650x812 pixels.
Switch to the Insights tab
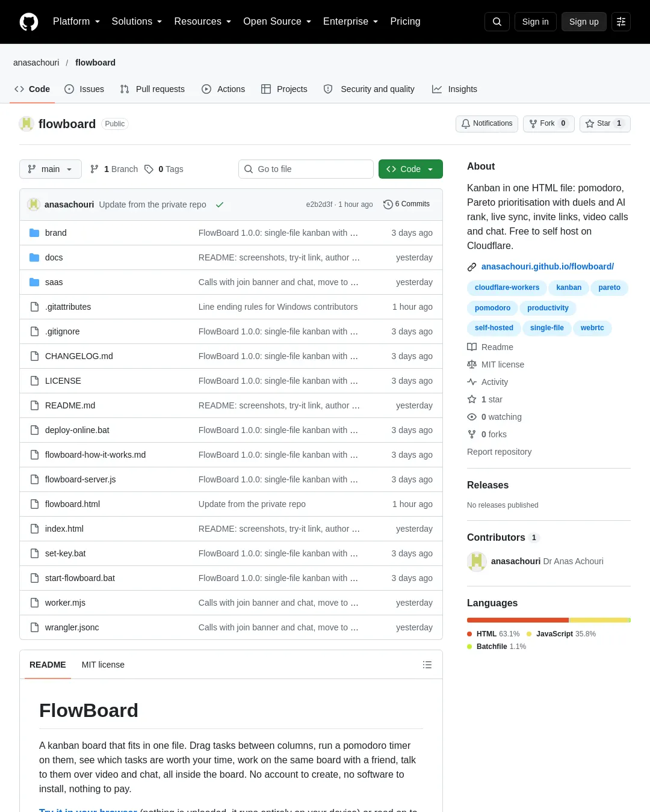click(454, 89)
